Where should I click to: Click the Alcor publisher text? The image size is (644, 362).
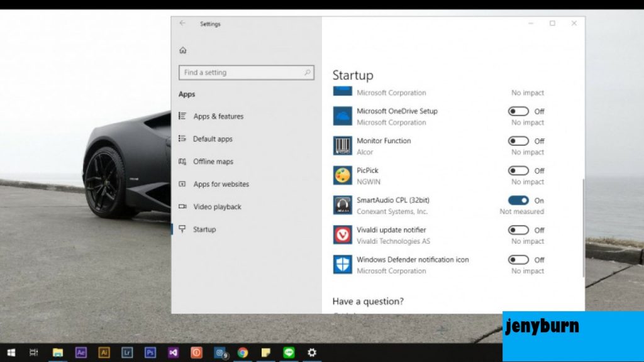tap(365, 152)
